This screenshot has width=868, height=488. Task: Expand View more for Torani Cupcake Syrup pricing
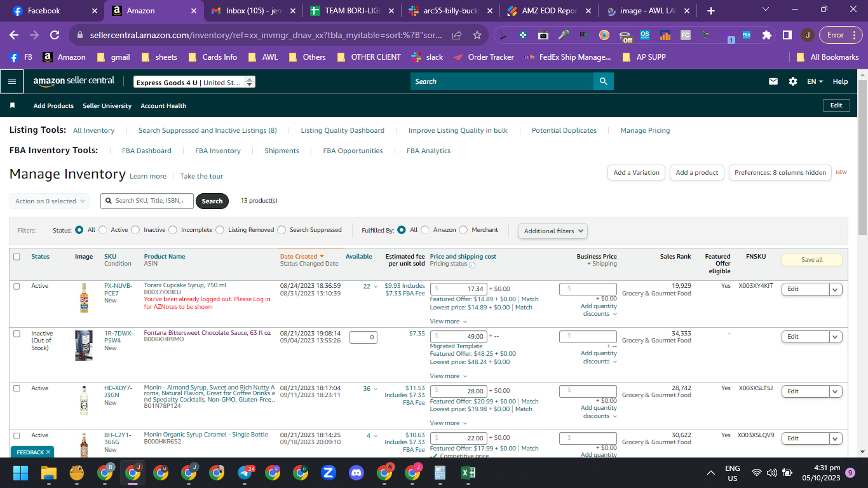[x=447, y=322]
